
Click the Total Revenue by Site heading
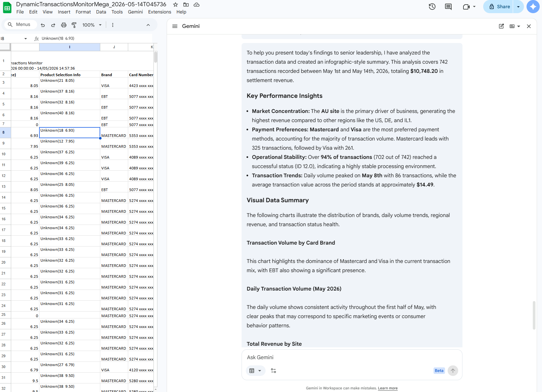[x=274, y=344]
